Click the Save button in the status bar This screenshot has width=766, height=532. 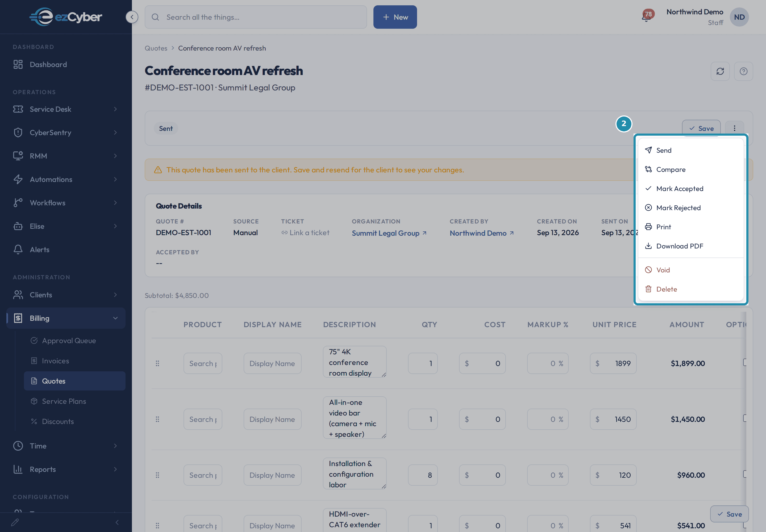tap(701, 128)
